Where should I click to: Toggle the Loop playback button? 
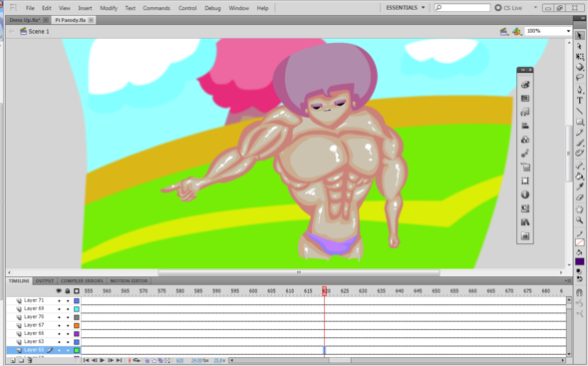[x=137, y=360]
